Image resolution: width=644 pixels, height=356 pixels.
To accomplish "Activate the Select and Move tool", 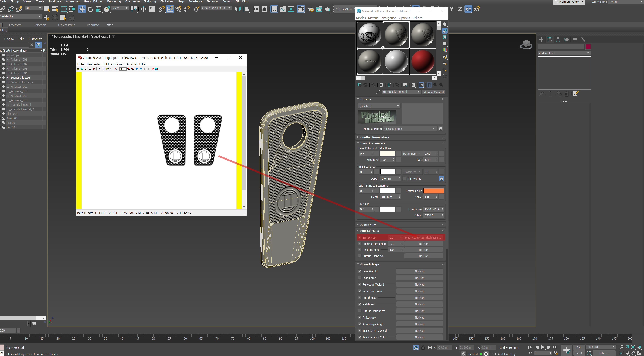I will click(82, 9).
